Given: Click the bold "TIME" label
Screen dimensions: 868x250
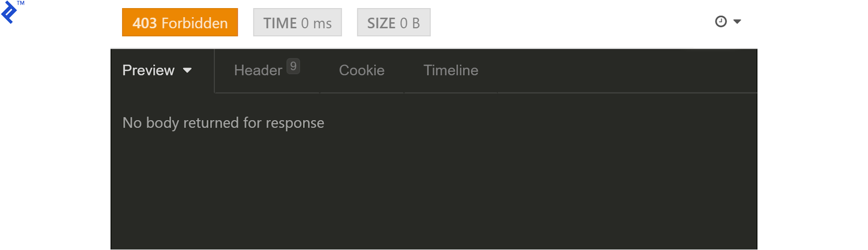Looking at the screenshot, I should click(x=280, y=23).
